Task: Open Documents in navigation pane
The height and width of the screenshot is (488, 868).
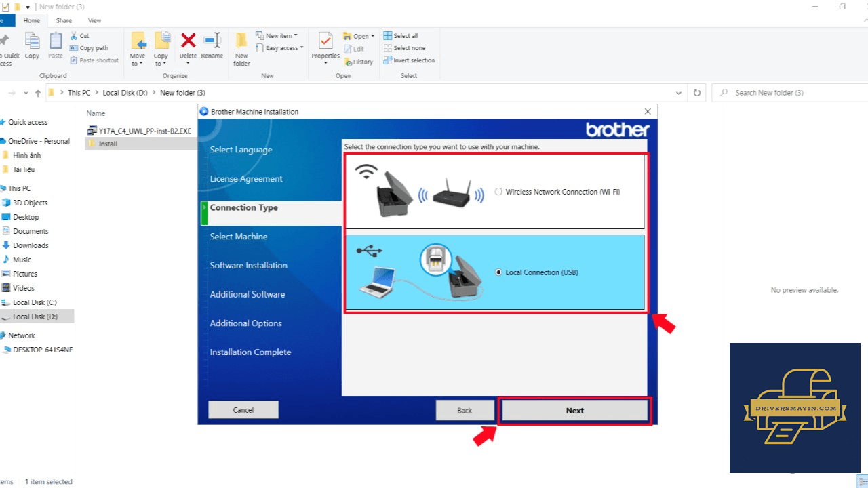Action: (31, 231)
